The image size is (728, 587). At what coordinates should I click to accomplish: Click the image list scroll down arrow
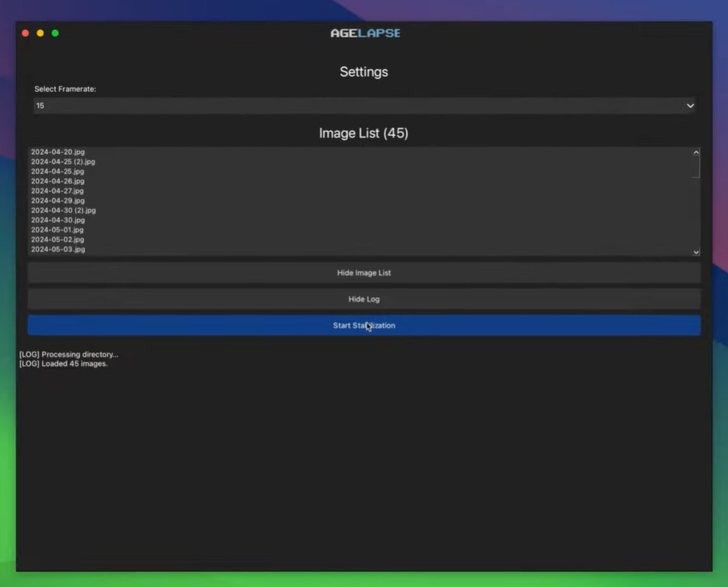696,252
